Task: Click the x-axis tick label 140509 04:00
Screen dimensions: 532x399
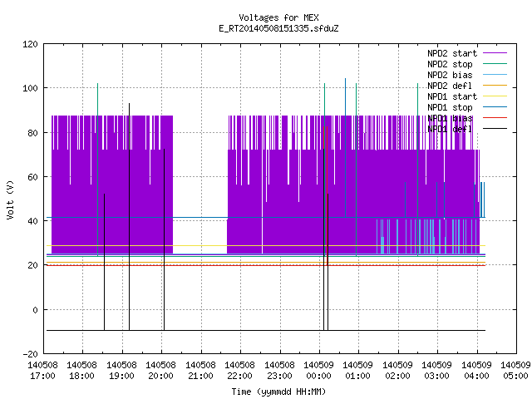Action: tap(476, 371)
